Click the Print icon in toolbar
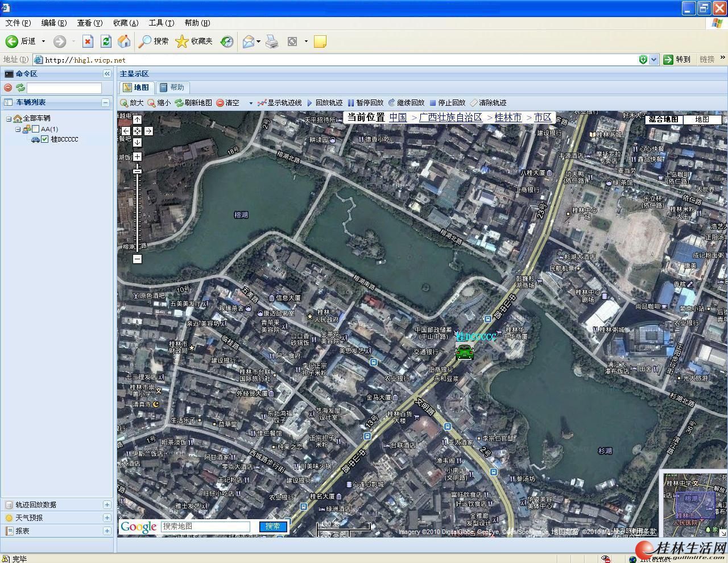The image size is (728, 563). 272,42
